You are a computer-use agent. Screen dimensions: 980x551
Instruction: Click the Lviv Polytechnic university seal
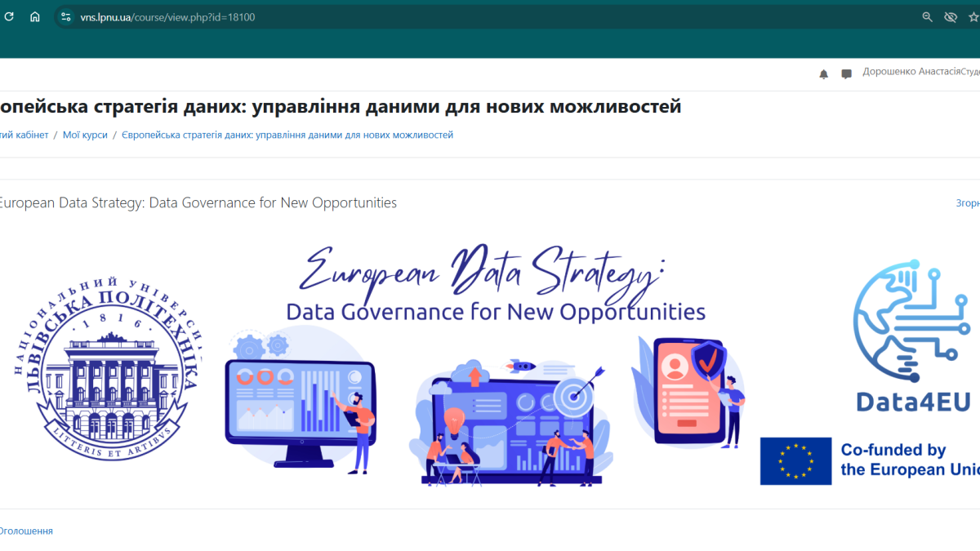tap(106, 363)
